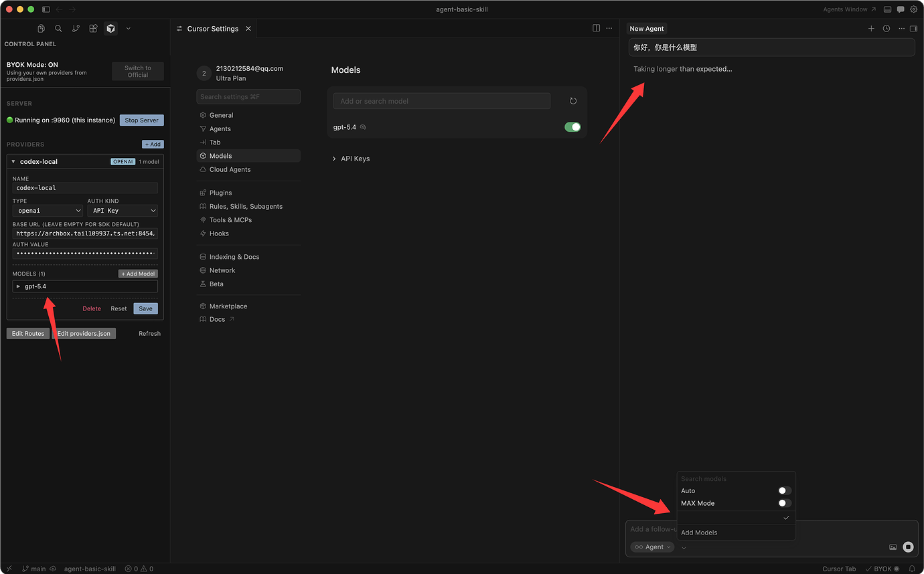The height and width of the screenshot is (574, 924).
Task: Open the notifications bell
Action: tap(912, 569)
